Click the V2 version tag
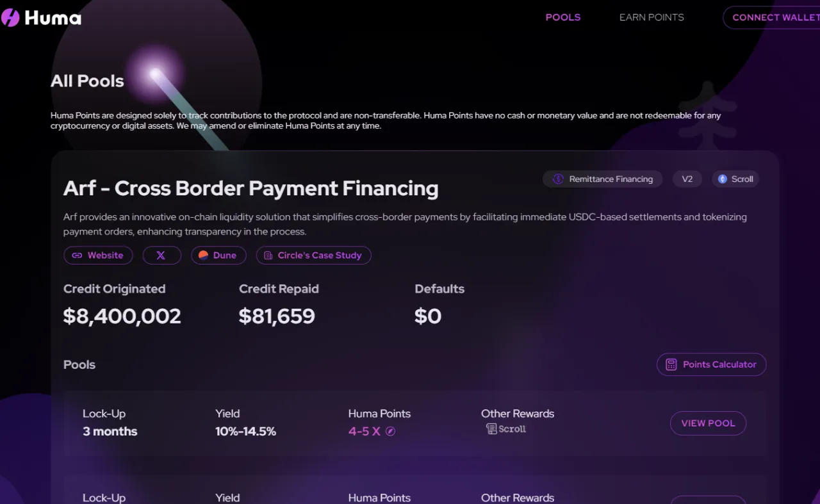Viewport: 820px width, 504px height. (687, 179)
